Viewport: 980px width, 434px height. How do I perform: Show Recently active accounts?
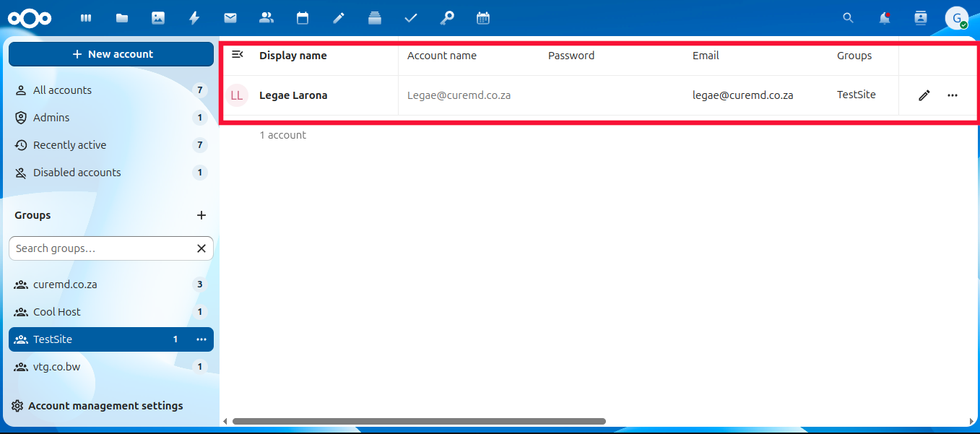point(111,145)
